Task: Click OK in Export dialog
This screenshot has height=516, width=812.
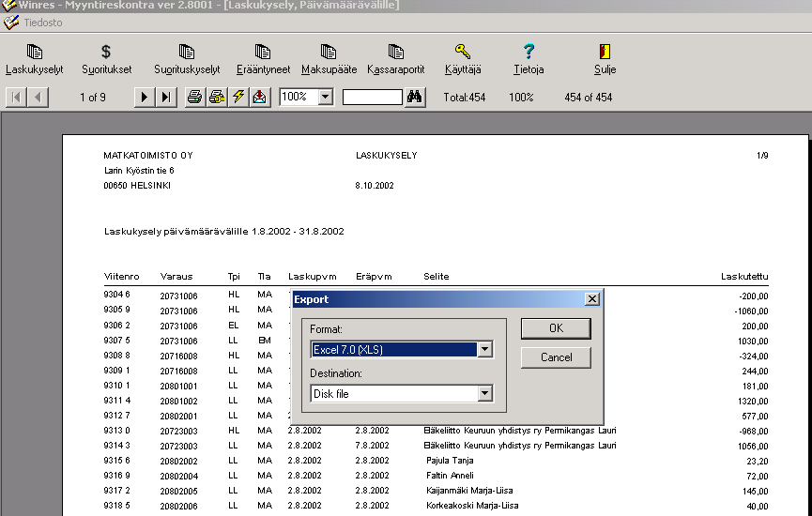Action: pyautogui.click(x=556, y=328)
